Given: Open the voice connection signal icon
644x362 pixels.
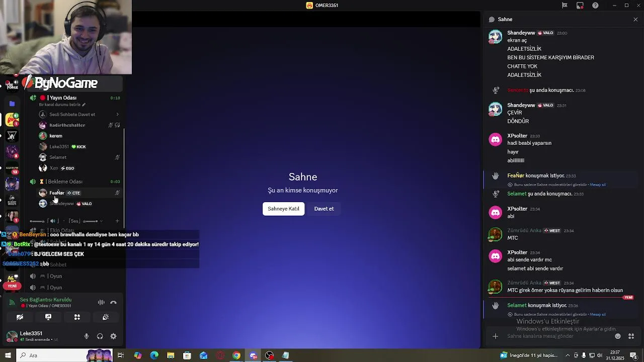Looking at the screenshot, I should (x=12, y=302).
